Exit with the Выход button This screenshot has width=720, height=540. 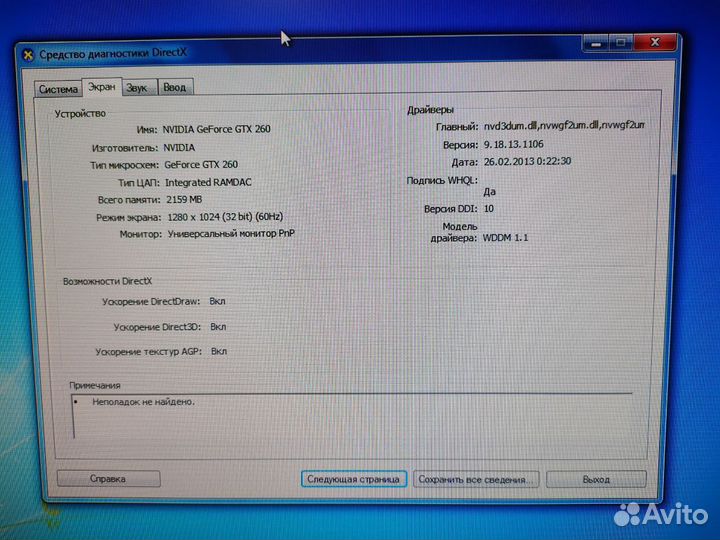tap(596, 479)
